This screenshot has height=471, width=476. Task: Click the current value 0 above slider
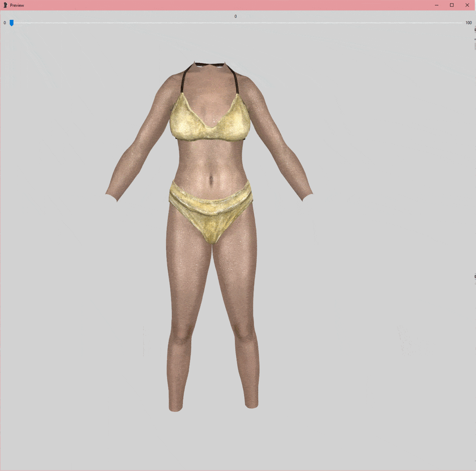[236, 17]
